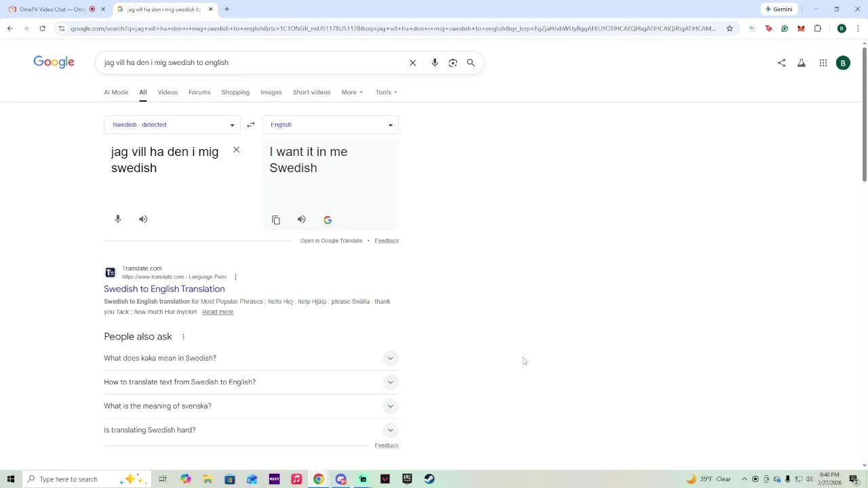Open Windows Start menu
Image resolution: width=868 pixels, height=488 pixels.
[10, 479]
